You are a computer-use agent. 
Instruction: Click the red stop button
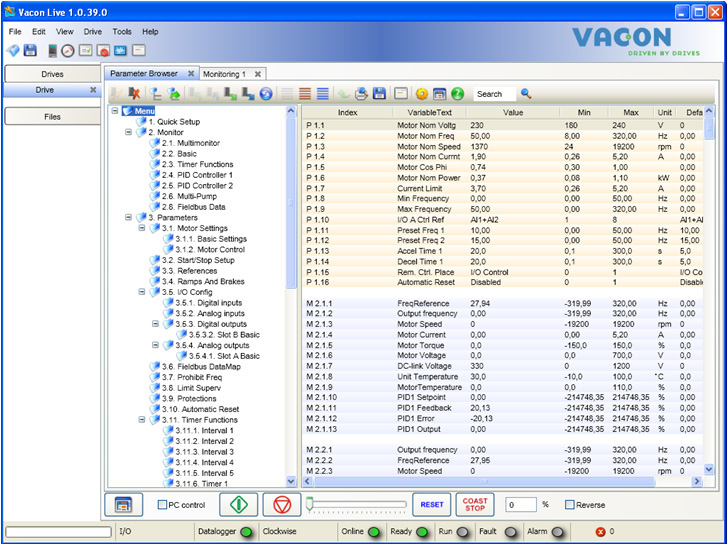pyautogui.click(x=282, y=505)
